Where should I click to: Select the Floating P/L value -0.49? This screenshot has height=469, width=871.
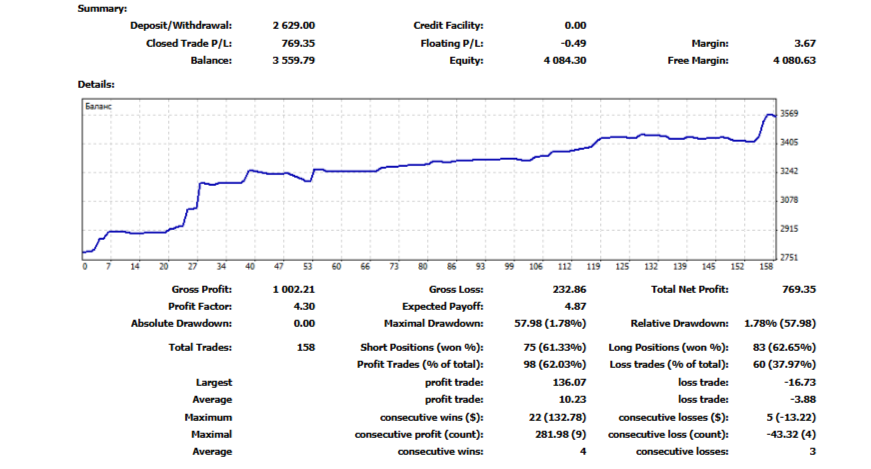coord(573,43)
